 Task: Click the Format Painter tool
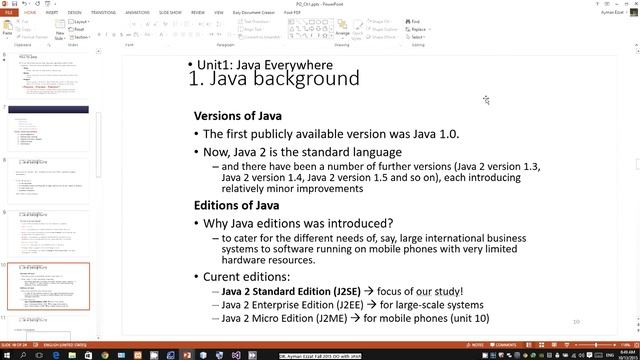click(33, 37)
